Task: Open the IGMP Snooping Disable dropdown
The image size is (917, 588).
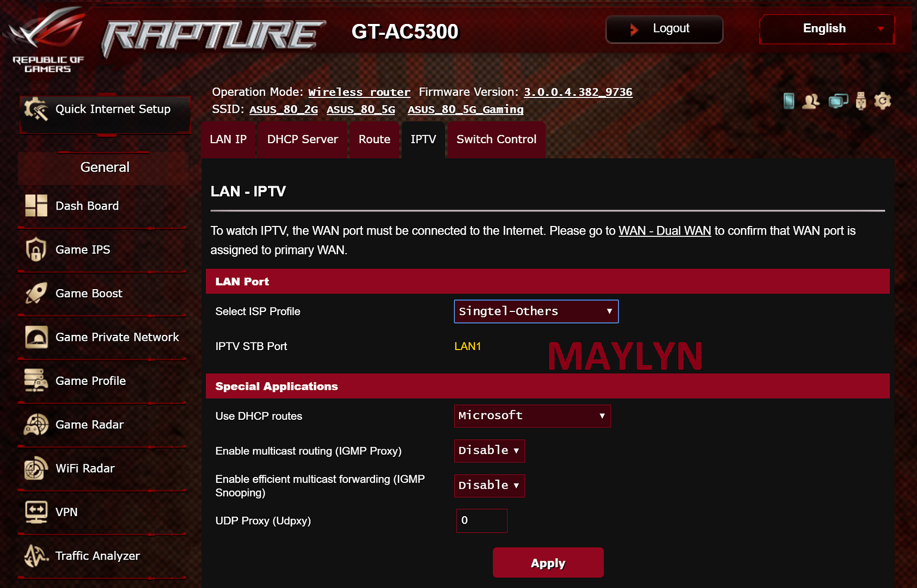Action: tap(490, 486)
